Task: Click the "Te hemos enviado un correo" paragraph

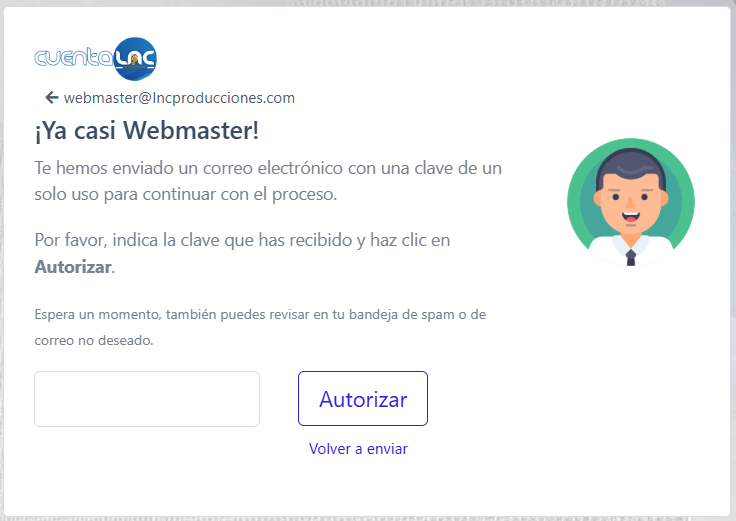Action: [x=268, y=181]
